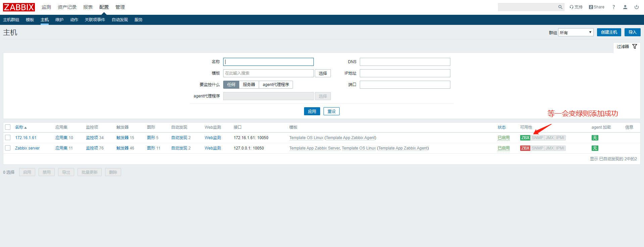Switch to 关联项事件 submenu
Viewport: 644px width, 247px height.
[x=95, y=20]
